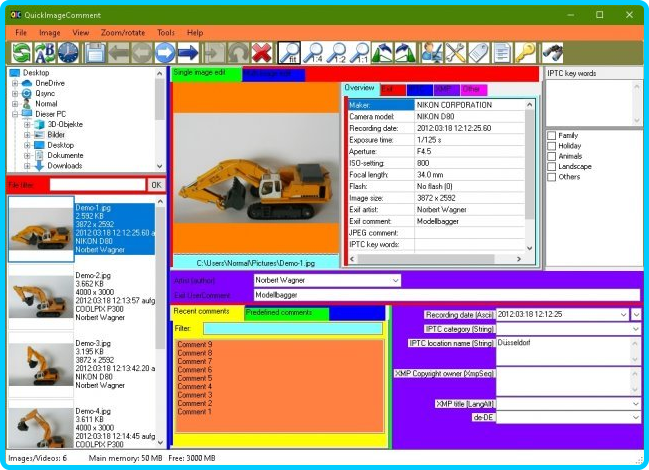649x470 pixels.
Task: Check the Holiday keyword checkbox
Action: (x=551, y=146)
